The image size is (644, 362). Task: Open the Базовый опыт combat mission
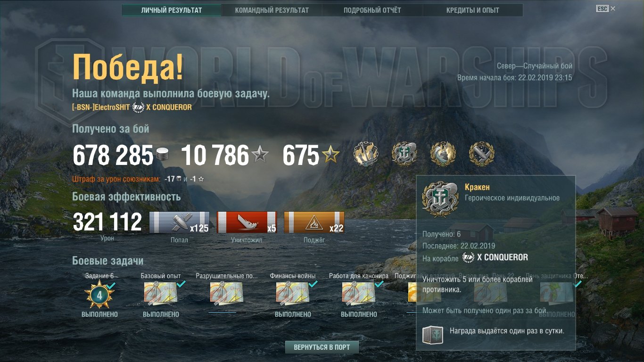161,293
